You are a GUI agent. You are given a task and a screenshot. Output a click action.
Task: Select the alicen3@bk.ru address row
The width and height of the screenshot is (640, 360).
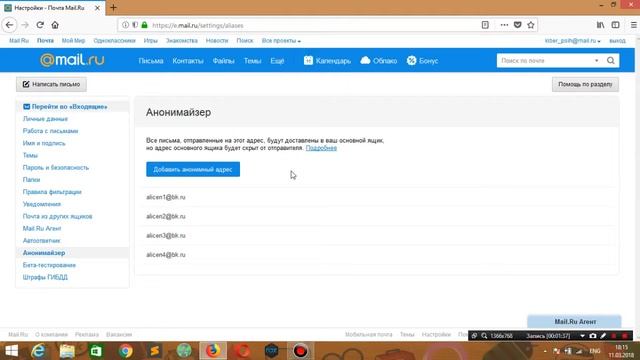(x=377, y=236)
